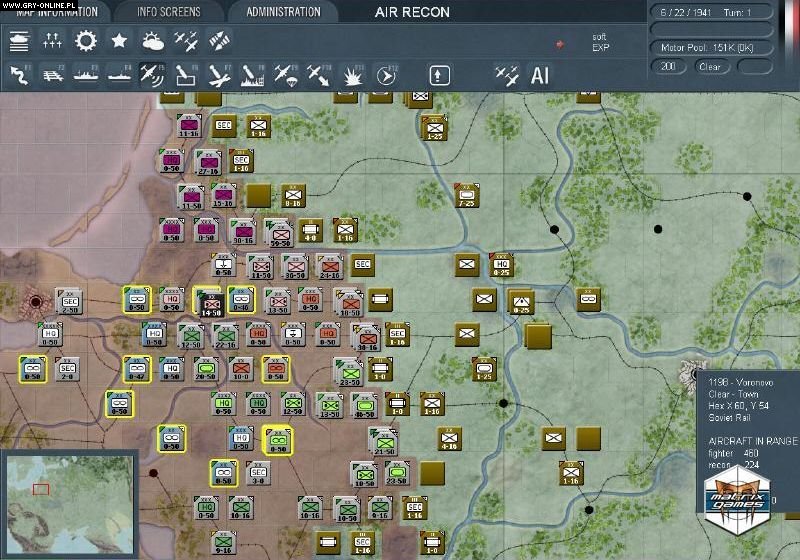Select the magenta 27-16 unit counter
The height and width of the screenshot is (560, 800).
[x=209, y=162]
